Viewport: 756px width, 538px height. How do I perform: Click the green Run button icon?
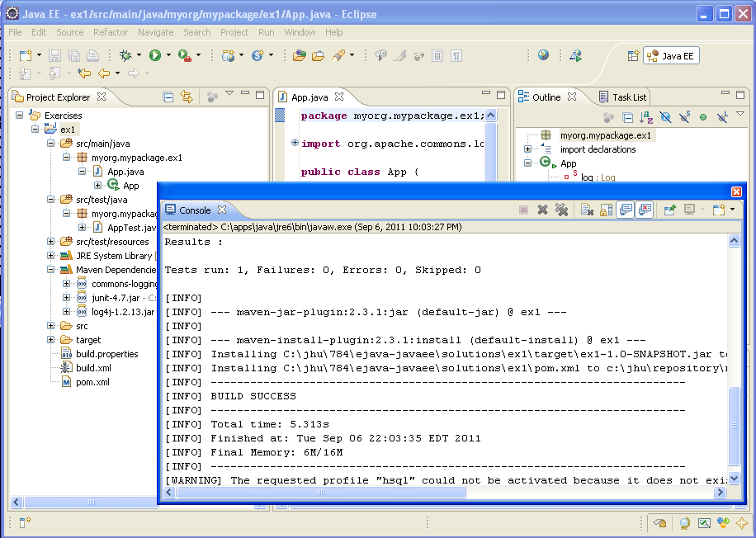(155, 55)
